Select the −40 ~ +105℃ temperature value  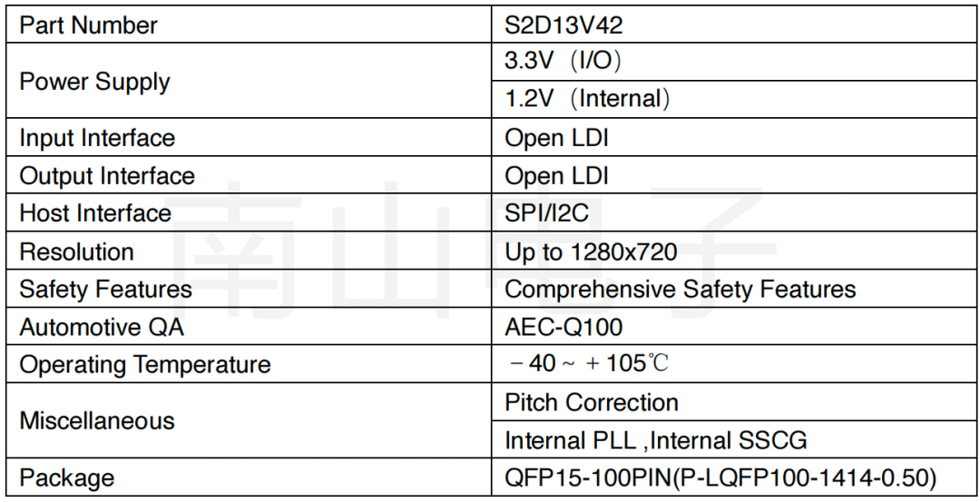coord(589,364)
